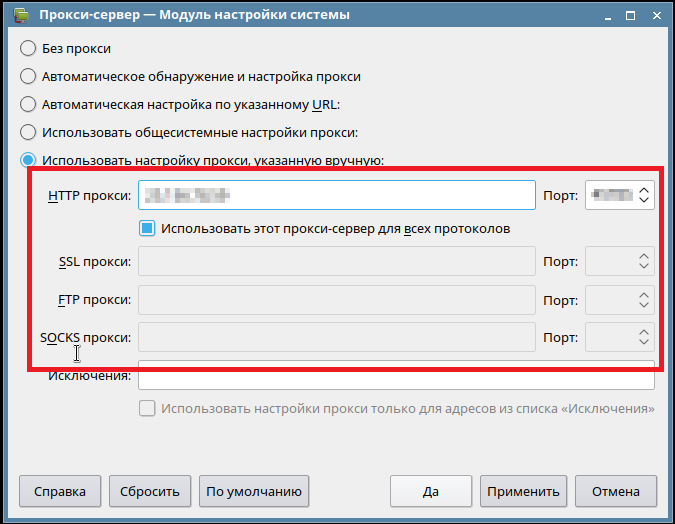Cancel changes with the Отмена button
This screenshot has height=524, width=675.
(616, 491)
